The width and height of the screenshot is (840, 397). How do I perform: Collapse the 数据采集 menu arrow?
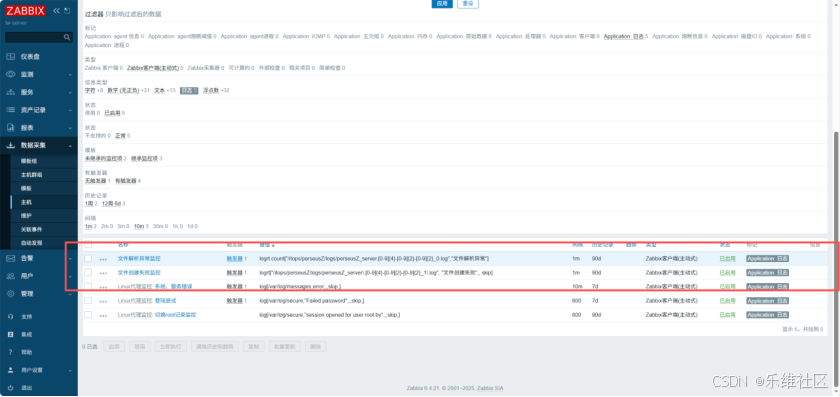pos(70,146)
